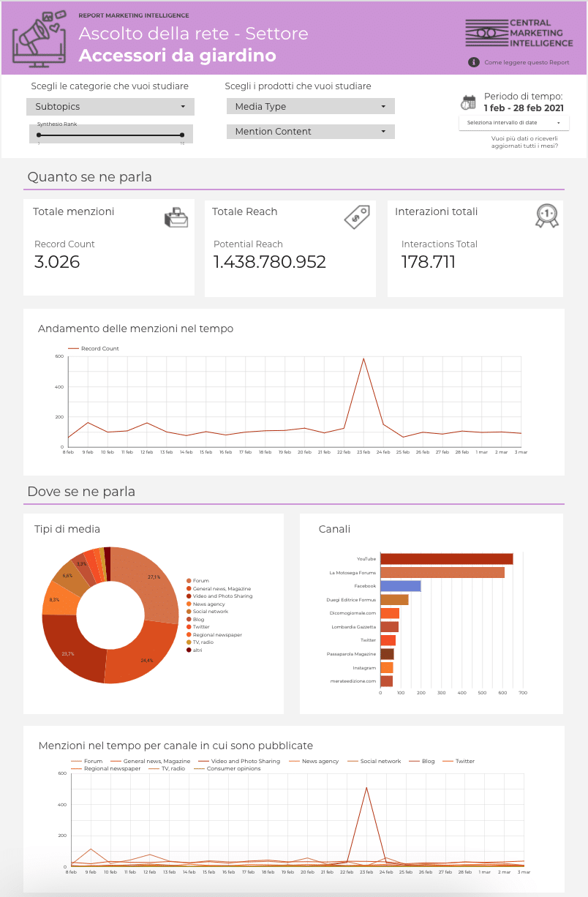Click the medal icon in Interazioni totali
The image size is (588, 897).
tap(546, 215)
